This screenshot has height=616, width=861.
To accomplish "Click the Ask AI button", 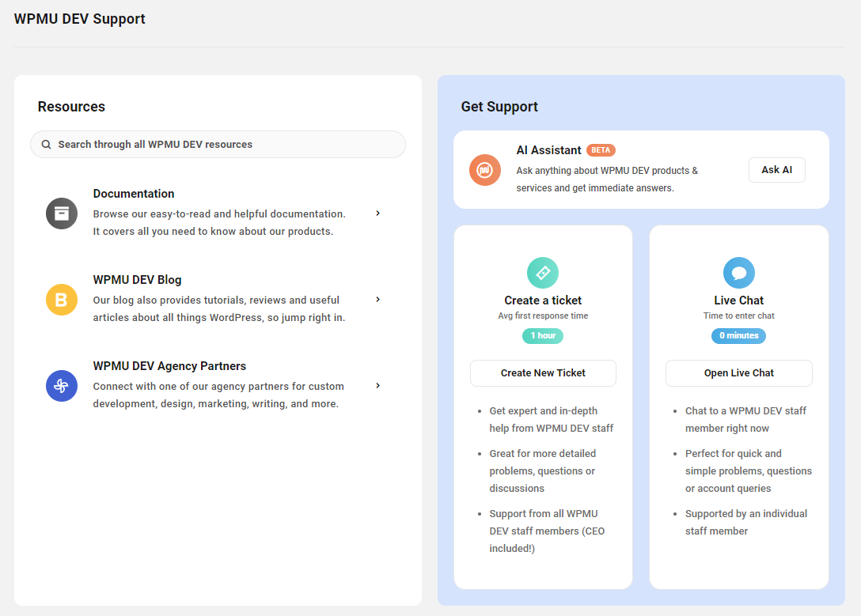I will [x=776, y=169].
